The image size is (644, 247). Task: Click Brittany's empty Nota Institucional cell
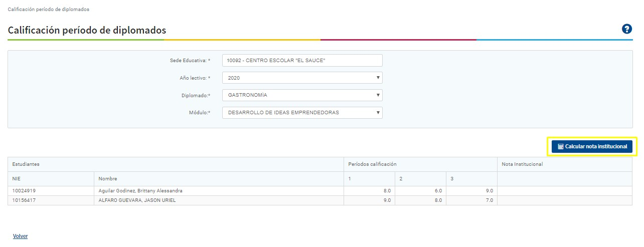tap(564, 191)
